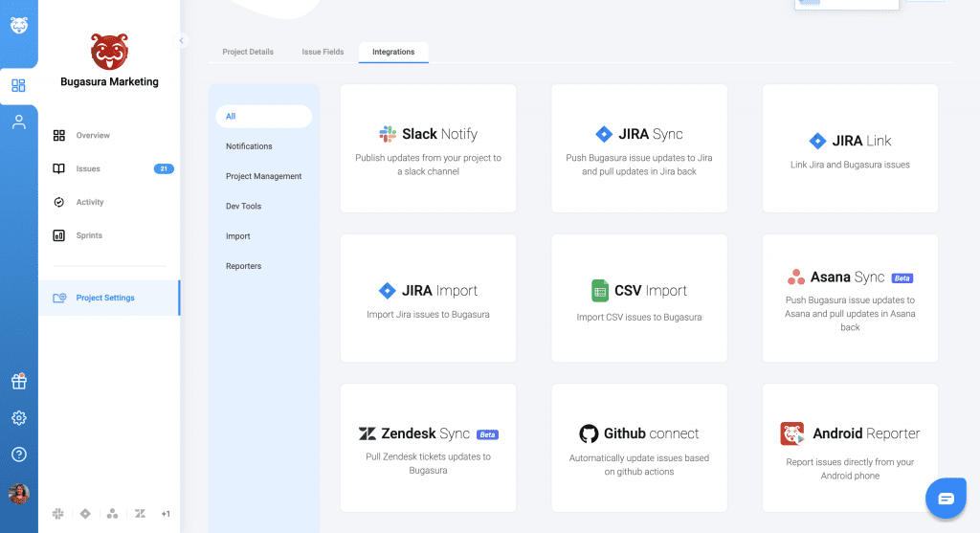Open the CSV Import integration title
The image size is (980, 533).
tap(651, 291)
